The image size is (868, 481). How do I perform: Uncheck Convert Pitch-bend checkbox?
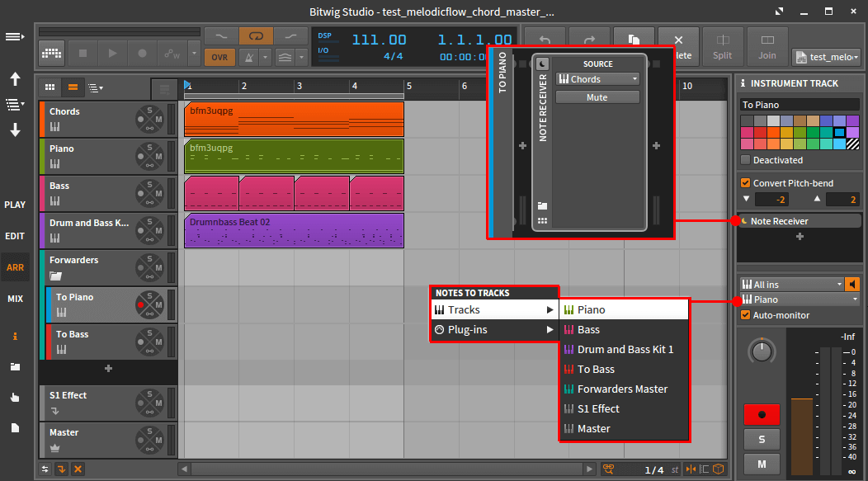coord(746,182)
